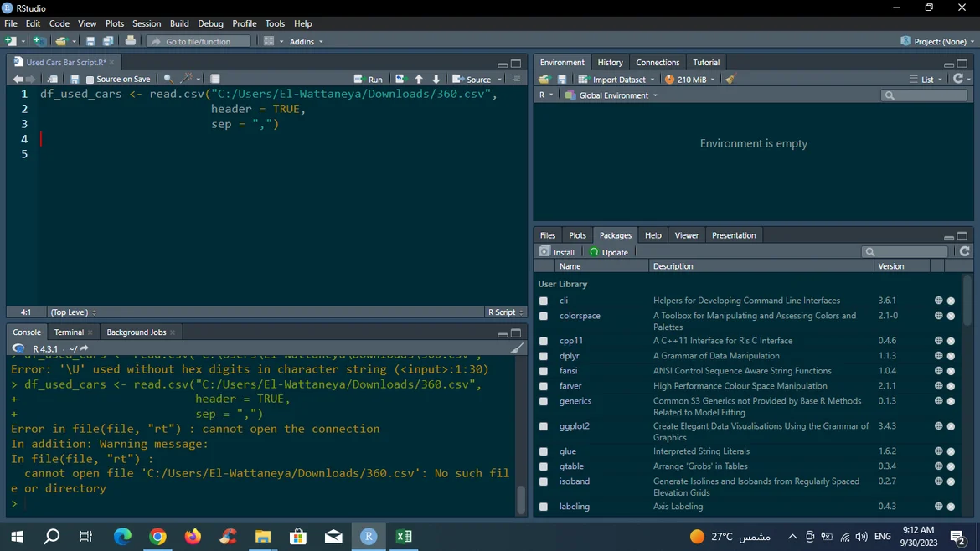Print the current file using printer icon
Screen dimensions: 980x551
[x=131, y=41]
